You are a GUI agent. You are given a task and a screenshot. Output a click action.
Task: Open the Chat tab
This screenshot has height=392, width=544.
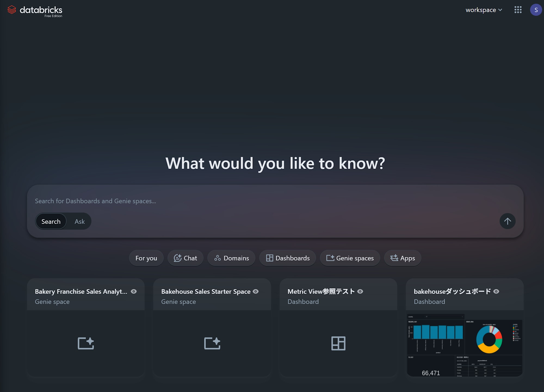tap(185, 258)
